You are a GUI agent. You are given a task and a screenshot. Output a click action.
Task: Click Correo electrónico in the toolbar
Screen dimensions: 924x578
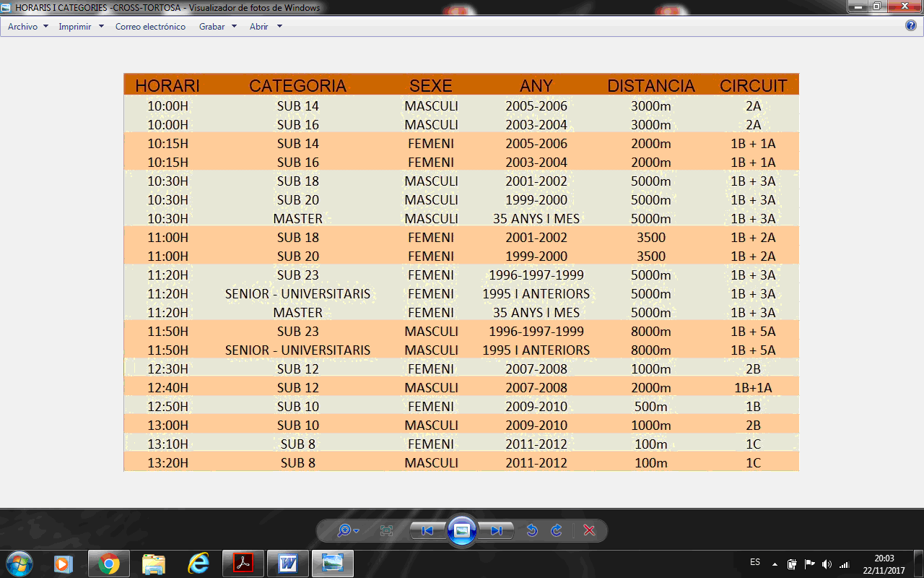coord(150,27)
